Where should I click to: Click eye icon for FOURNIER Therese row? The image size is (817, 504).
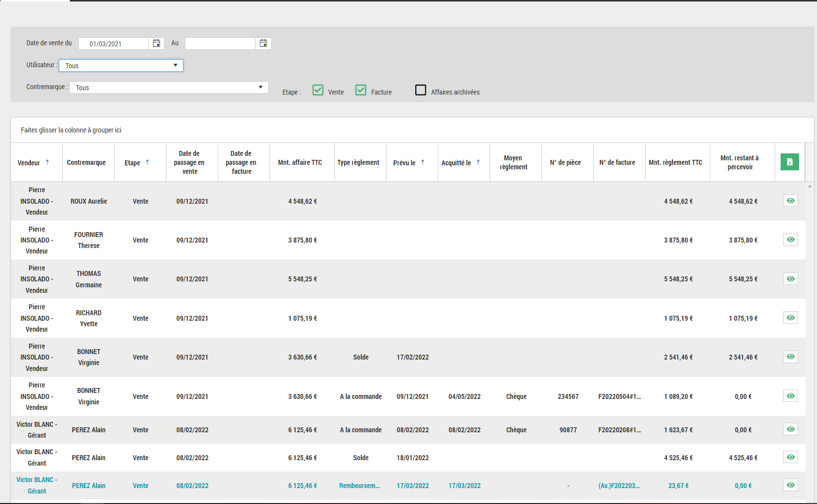pos(790,240)
